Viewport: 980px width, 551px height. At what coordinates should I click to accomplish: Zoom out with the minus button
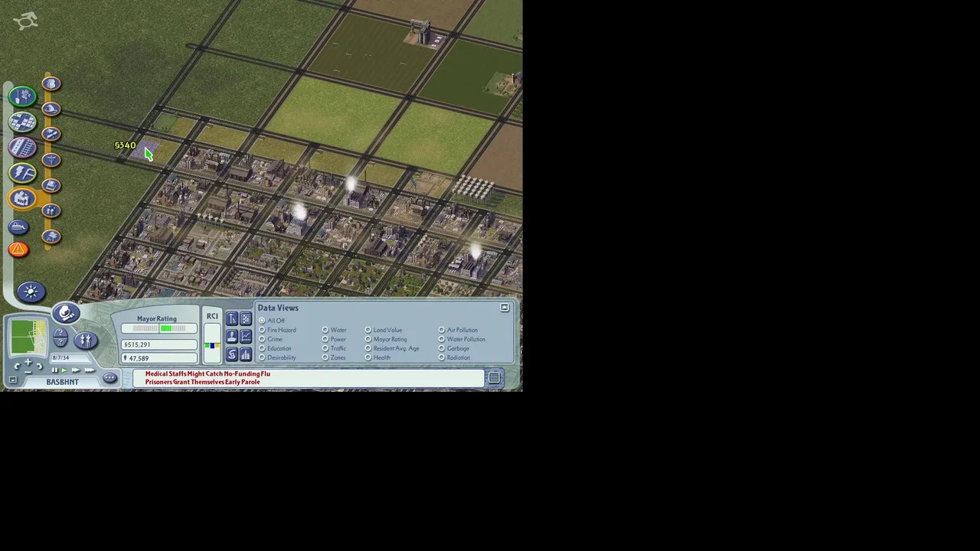point(28,371)
